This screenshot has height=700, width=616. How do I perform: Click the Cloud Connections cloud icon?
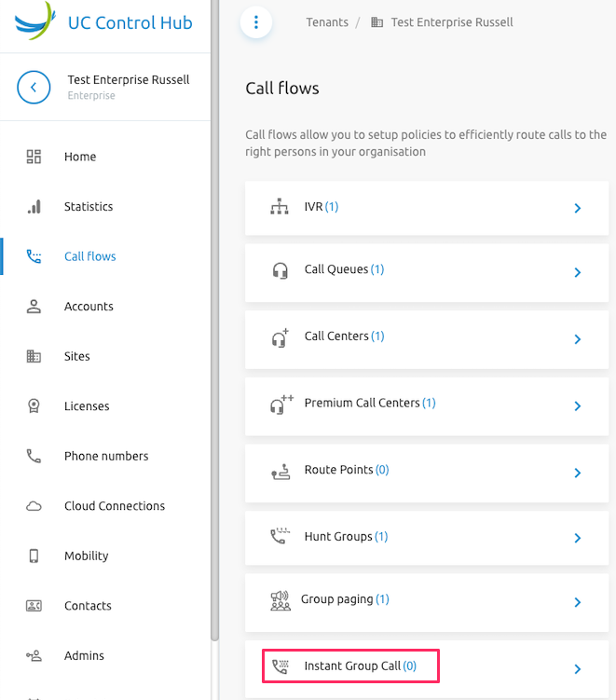34,506
